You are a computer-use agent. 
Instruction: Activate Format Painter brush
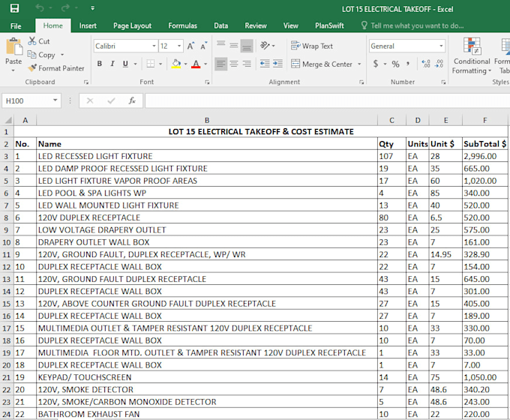tap(56, 68)
